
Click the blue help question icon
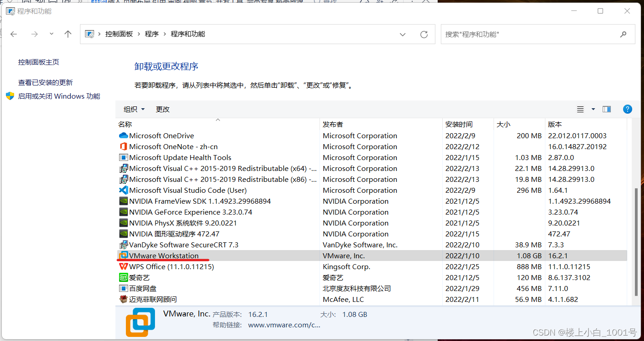click(x=628, y=109)
